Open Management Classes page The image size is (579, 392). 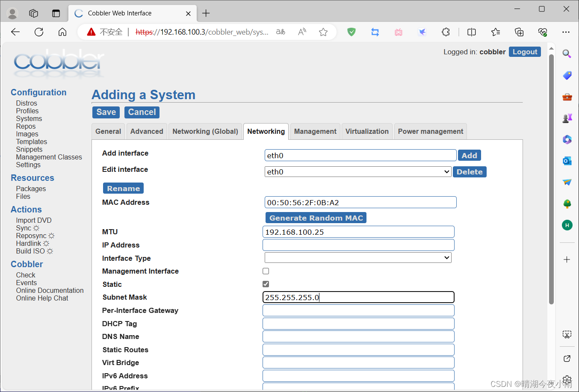coord(49,157)
